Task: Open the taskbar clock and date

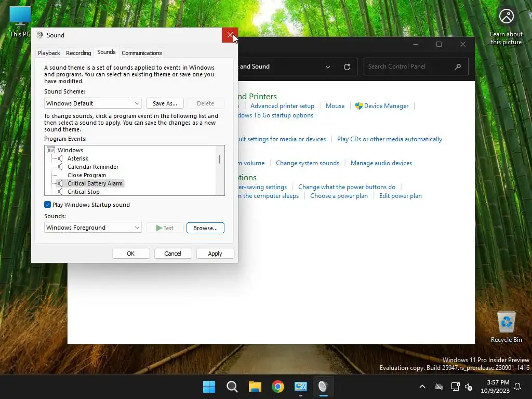Action: pyautogui.click(x=495, y=387)
